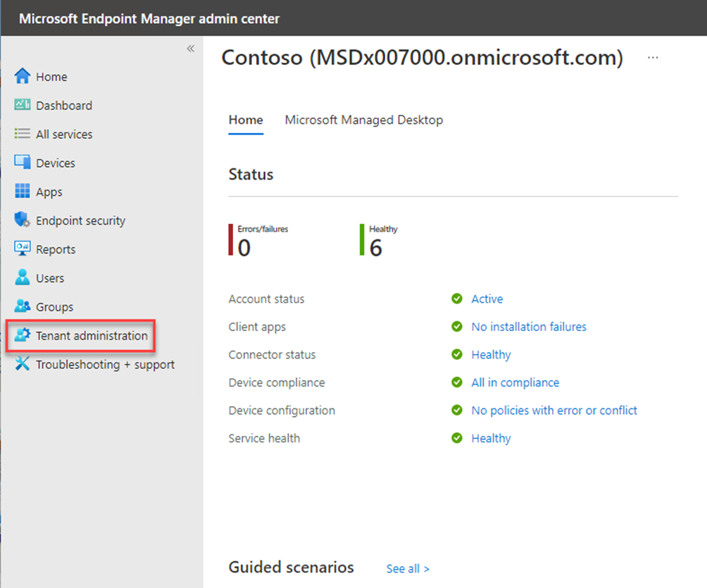707x588 pixels.
Task: Click the Contoso tenant title
Action: click(422, 58)
